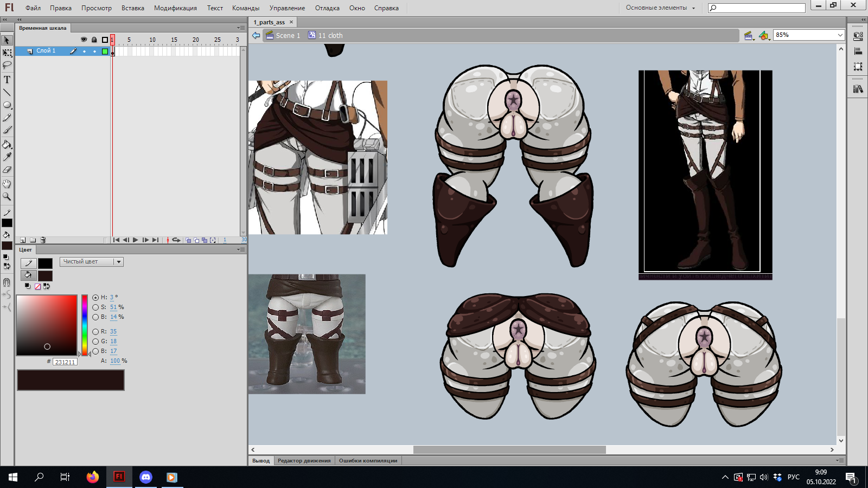Toggle Snap to Objects magnet
Viewport: 868px width, 488px height.
[7, 282]
